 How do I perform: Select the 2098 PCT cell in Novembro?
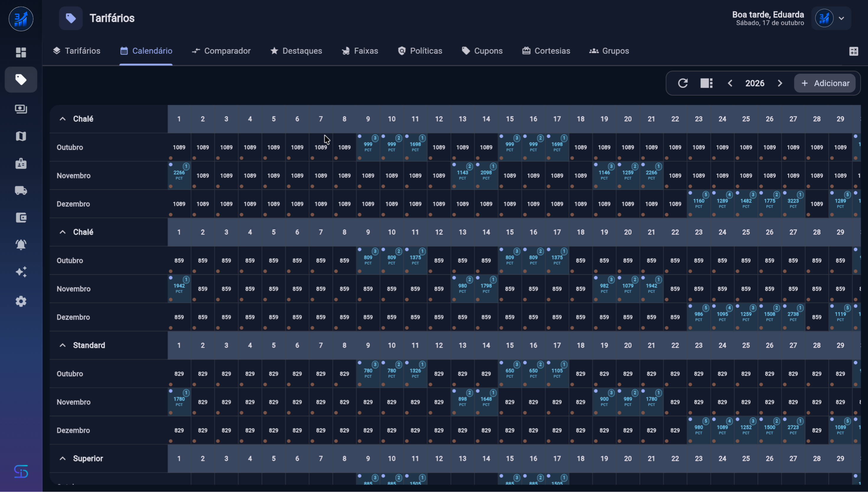(486, 176)
